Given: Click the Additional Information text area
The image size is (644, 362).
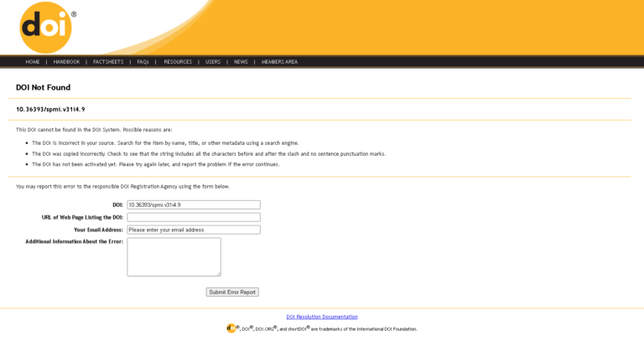Looking at the screenshot, I should (x=174, y=256).
